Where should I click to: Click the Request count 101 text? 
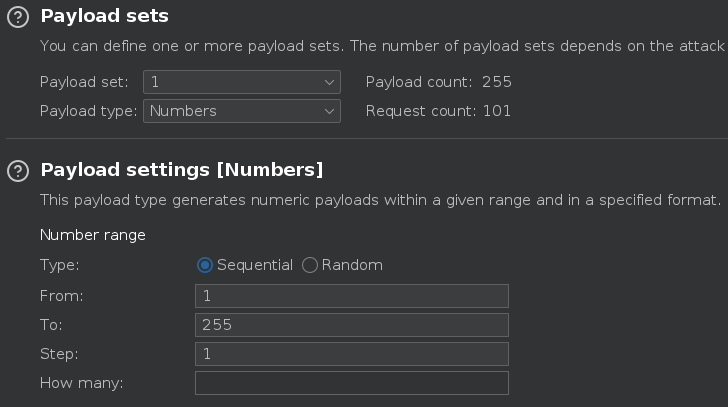pos(438,111)
